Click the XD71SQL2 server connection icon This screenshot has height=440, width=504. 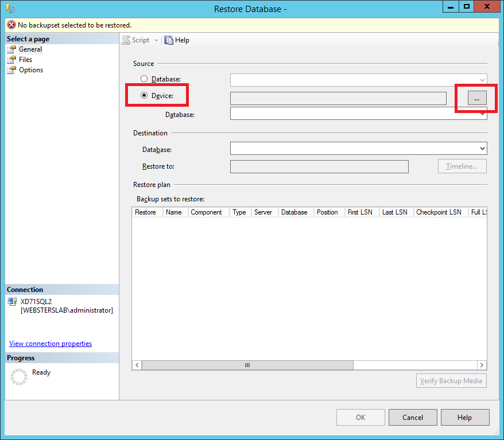click(12, 302)
